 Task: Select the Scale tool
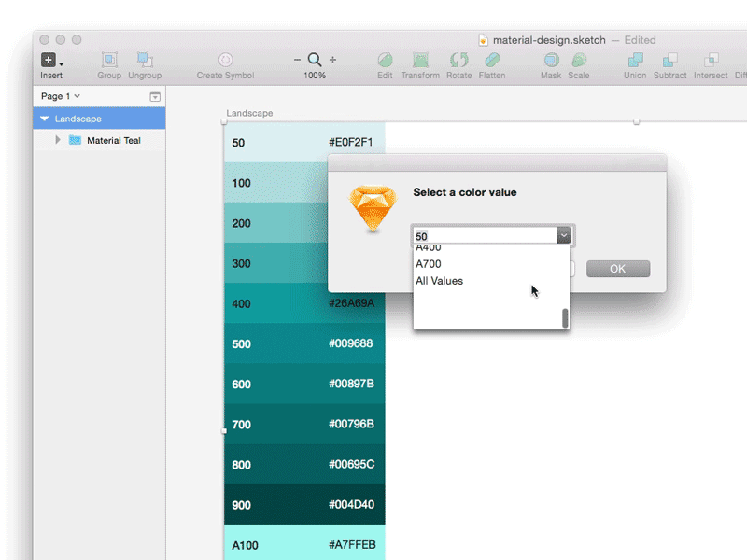(x=579, y=58)
